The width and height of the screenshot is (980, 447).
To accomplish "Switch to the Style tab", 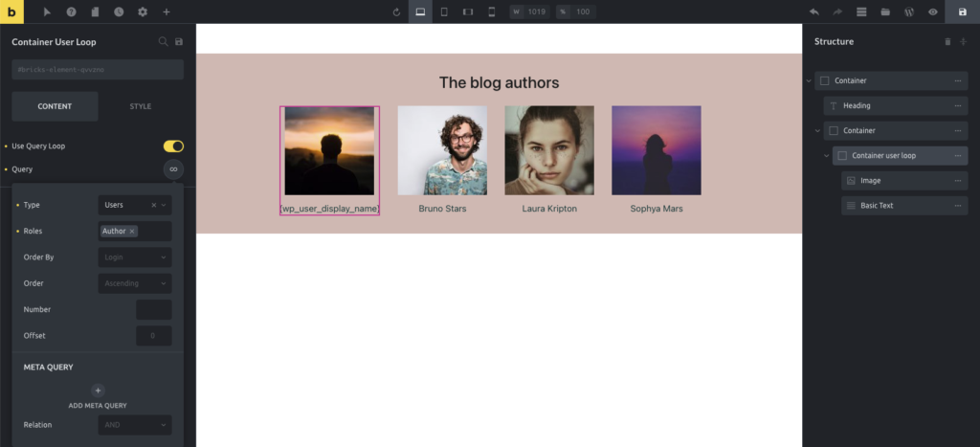I will 141,106.
